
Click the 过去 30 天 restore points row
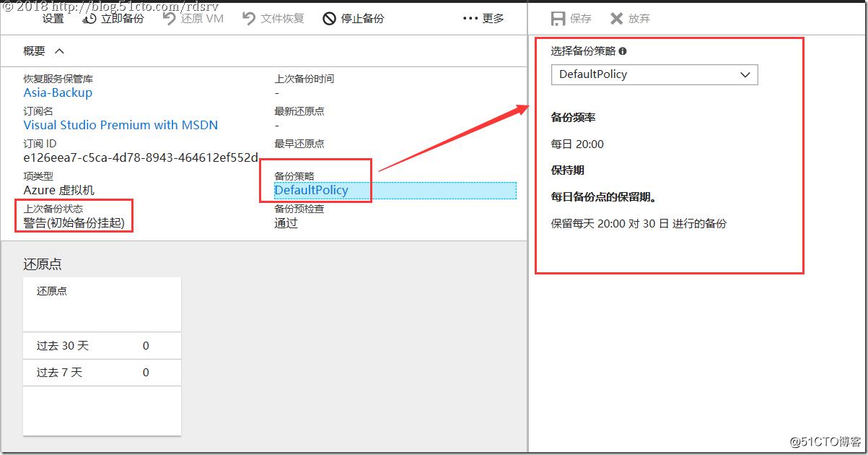pos(102,346)
